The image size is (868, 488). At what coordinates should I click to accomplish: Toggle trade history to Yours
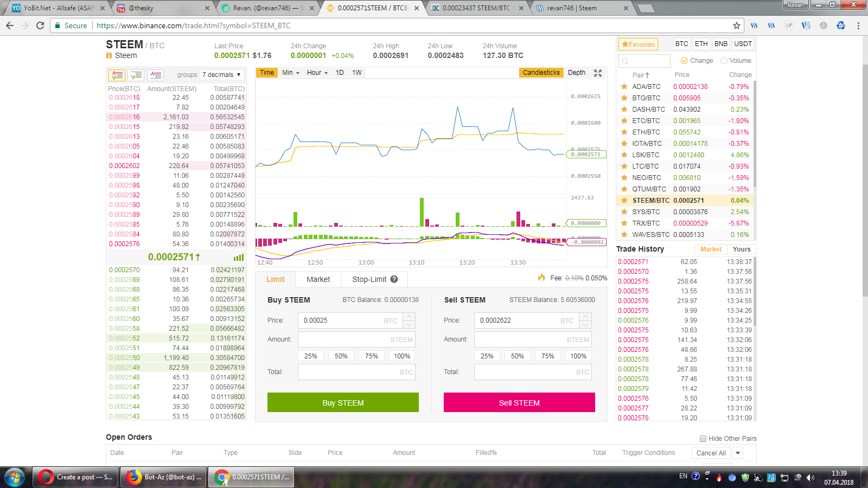pyautogui.click(x=742, y=249)
